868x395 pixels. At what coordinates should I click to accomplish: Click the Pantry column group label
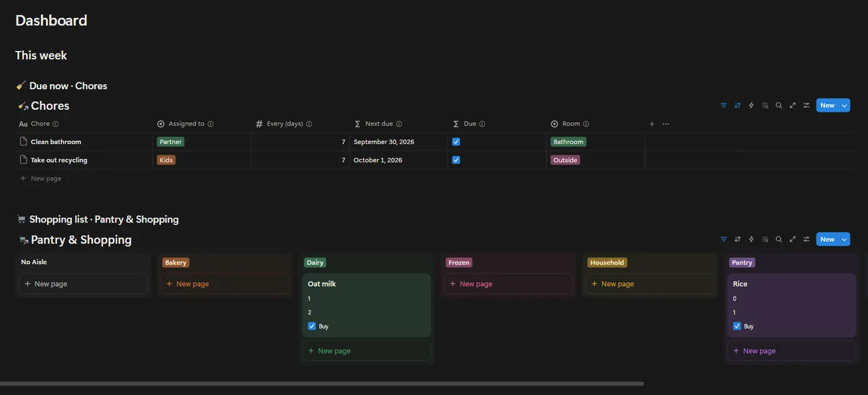(742, 262)
